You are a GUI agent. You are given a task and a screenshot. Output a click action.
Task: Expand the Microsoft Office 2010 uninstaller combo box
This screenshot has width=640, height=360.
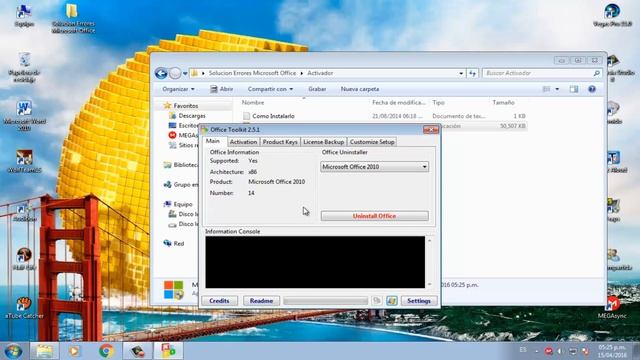coord(374,167)
